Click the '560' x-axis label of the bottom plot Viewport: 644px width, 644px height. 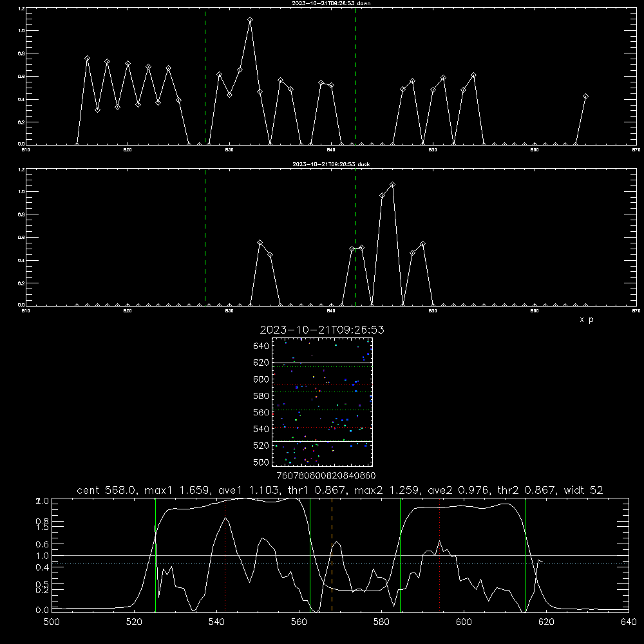(299, 622)
